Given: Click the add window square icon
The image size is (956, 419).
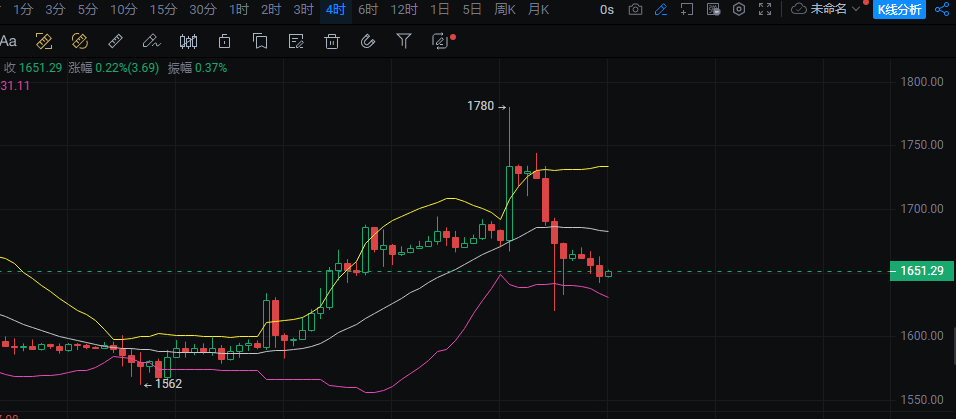Looking at the screenshot, I should pos(687,9).
